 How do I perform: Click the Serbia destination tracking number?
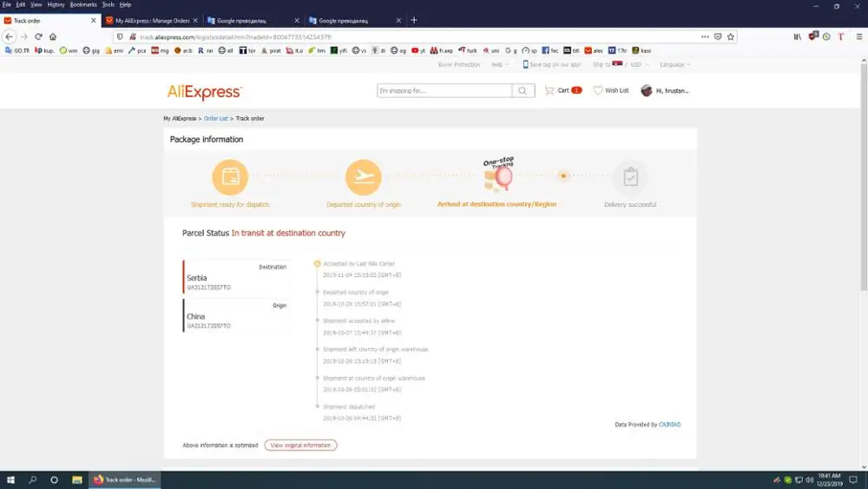pyautogui.click(x=208, y=287)
